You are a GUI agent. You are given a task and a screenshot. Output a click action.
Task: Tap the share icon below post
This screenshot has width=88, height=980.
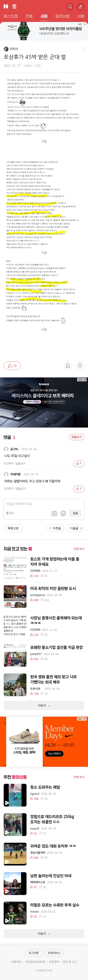(80, 366)
